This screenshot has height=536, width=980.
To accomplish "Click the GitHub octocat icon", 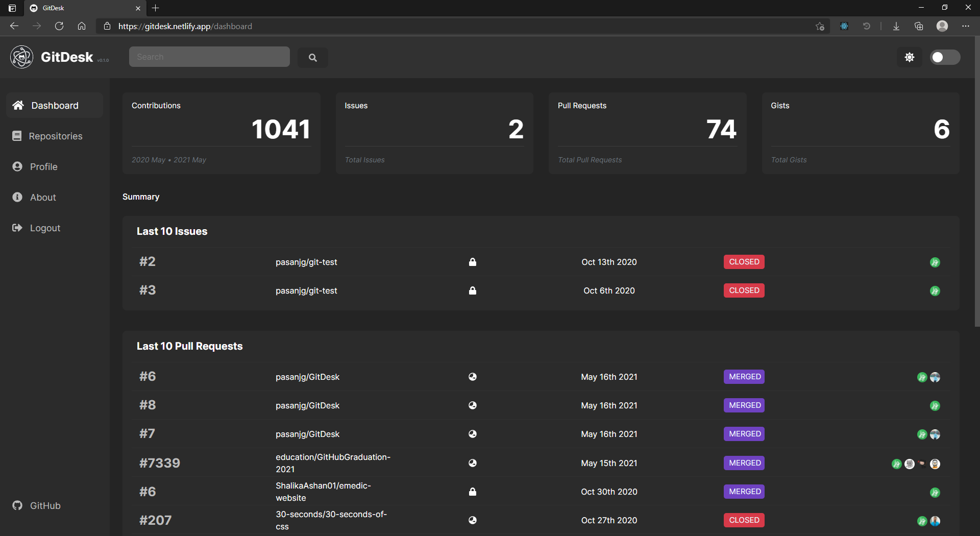I will point(17,505).
